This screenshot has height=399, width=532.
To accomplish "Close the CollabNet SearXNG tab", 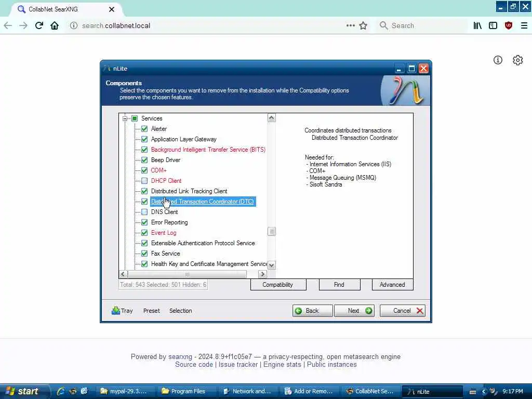I will [x=112, y=9].
